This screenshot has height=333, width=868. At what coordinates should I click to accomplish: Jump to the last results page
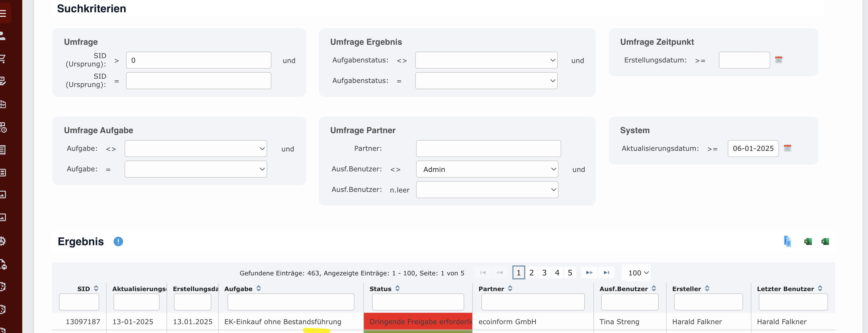[606, 272]
